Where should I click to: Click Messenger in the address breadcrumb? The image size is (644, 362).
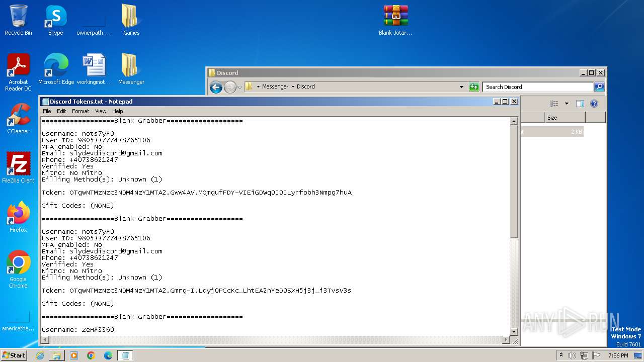coord(275,87)
